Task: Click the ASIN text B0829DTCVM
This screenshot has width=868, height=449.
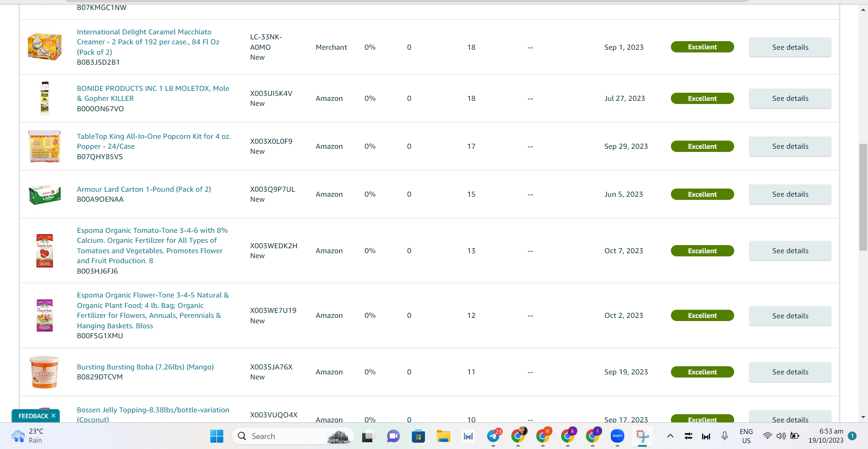Action: coord(99,377)
